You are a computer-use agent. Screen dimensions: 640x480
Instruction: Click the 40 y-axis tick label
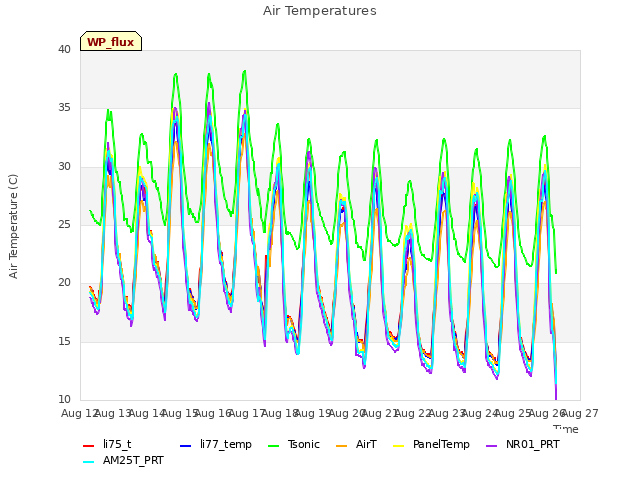(x=64, y=49)
